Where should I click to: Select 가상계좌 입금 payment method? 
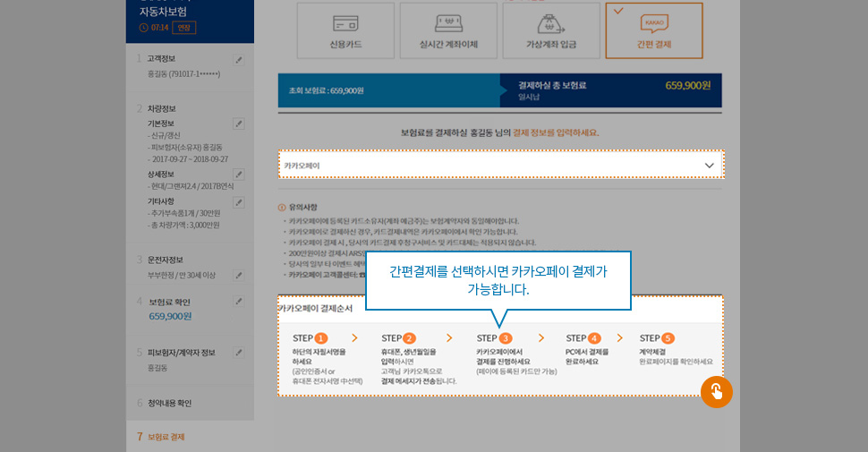(x=551, y=30)
